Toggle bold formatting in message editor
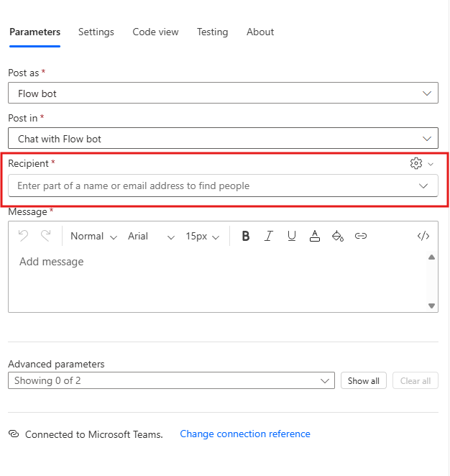The width and height of the screenshot is (450, 476). tap(246, 236)
